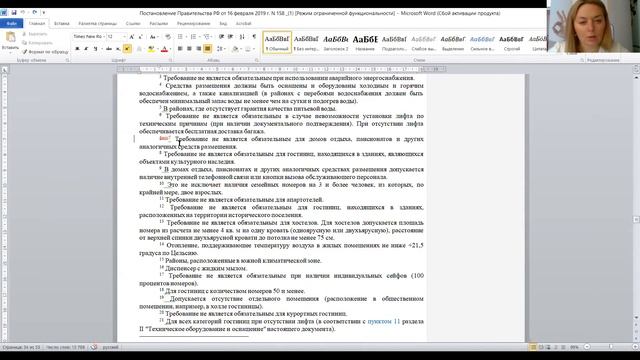640x360 pixels.
Task: Follow the пунктом 11 hyperlink in document
Action: [384, 322]
